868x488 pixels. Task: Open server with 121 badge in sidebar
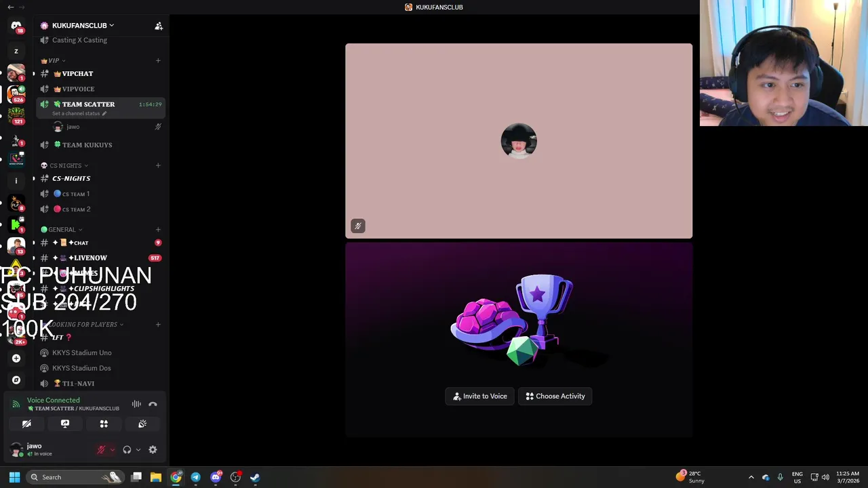[16, 115]
